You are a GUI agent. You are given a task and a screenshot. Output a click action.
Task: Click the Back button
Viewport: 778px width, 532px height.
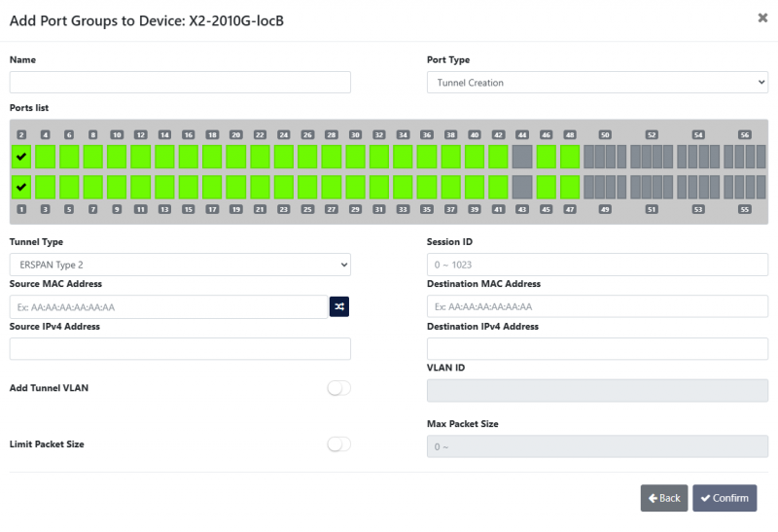tap(664, 498)
